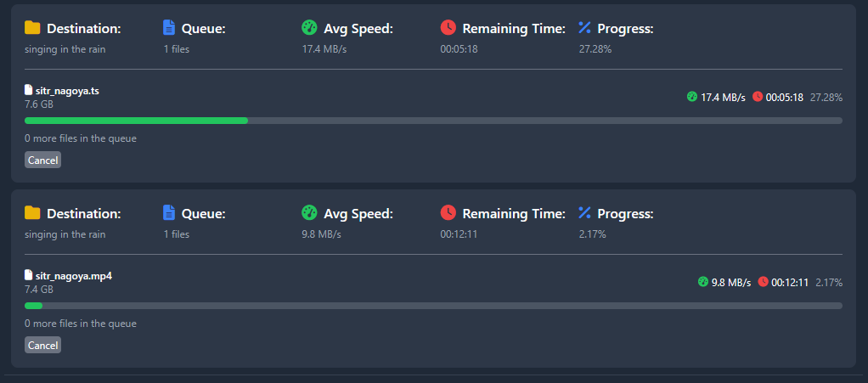
Task: Cancel the sitr_nagoya.ts transfer
Action: (42, 160)
